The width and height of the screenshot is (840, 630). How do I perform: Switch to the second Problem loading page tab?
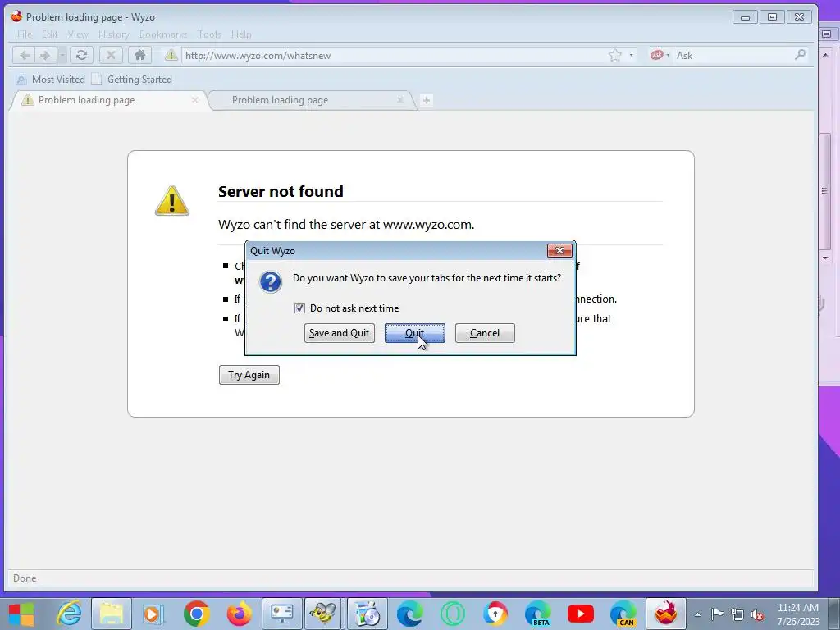pyautogui.click(x=311, y=100)
